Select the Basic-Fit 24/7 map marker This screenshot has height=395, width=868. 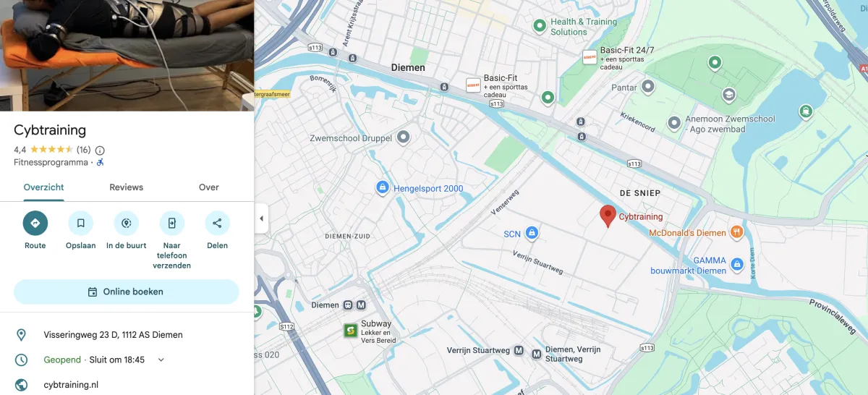(x=590, y=56)
